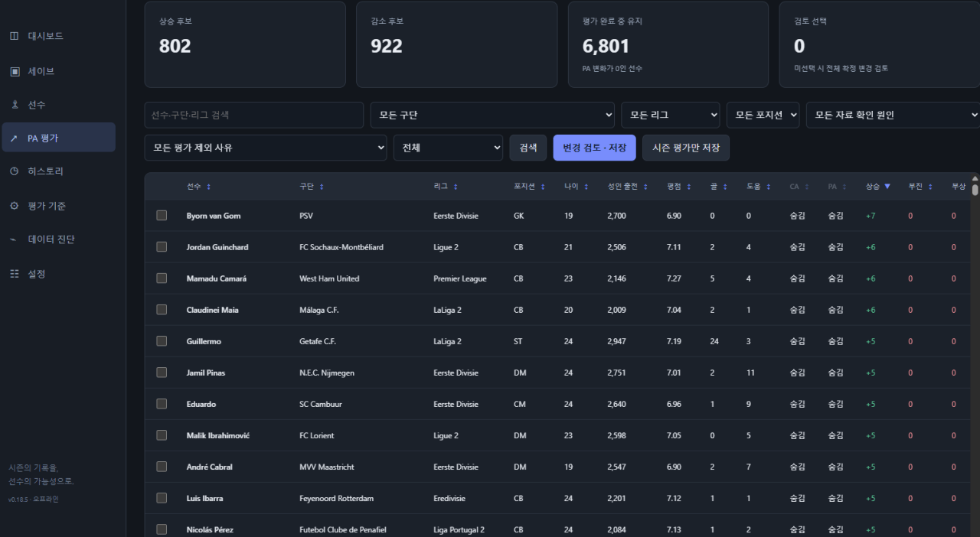Tick the checkbox beside Luis Ibarra
The image size is (980, 537).
(x=162, y=498)
